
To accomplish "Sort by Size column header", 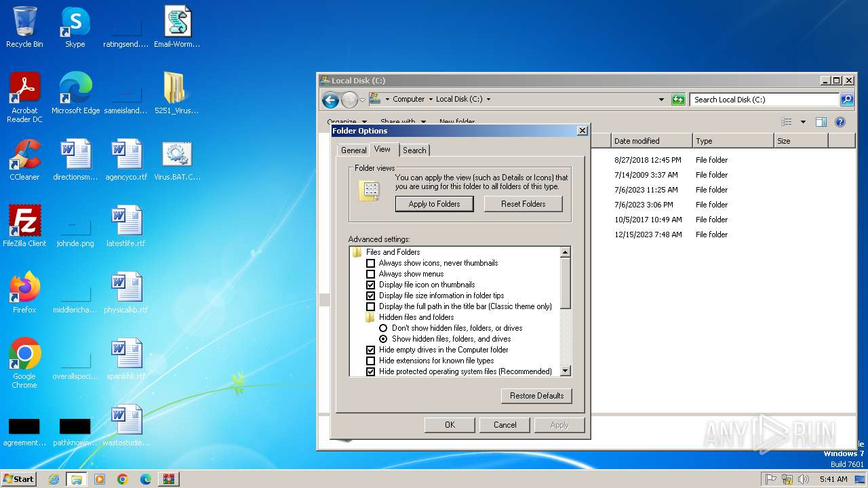I will [801, 141].
